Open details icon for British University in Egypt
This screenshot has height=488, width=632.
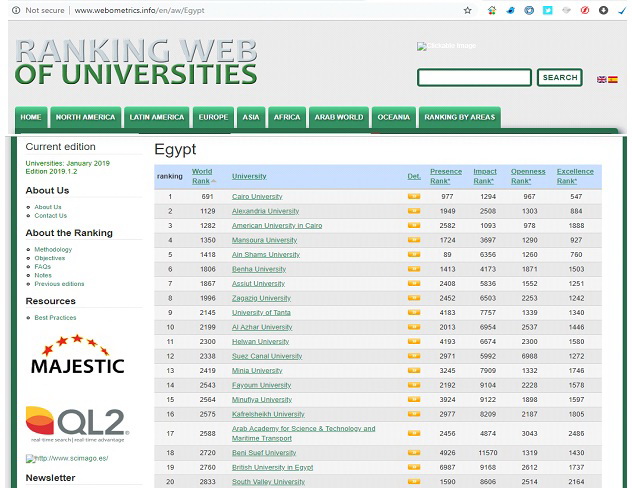414,467
